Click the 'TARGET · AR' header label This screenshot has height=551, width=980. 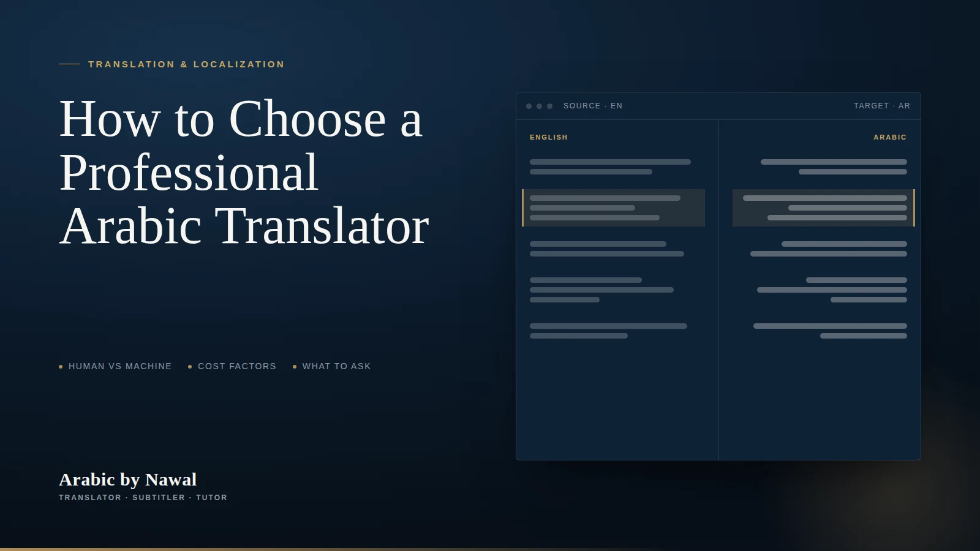click(882, 106)
